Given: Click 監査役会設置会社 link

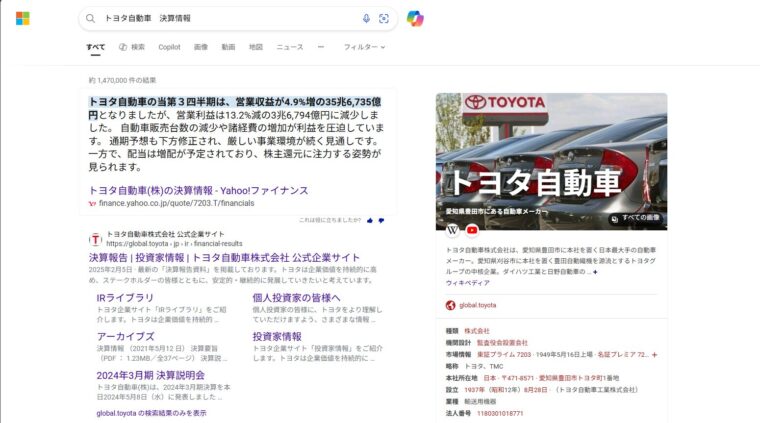Looking at the screenshot, I should tap(502, 343).
